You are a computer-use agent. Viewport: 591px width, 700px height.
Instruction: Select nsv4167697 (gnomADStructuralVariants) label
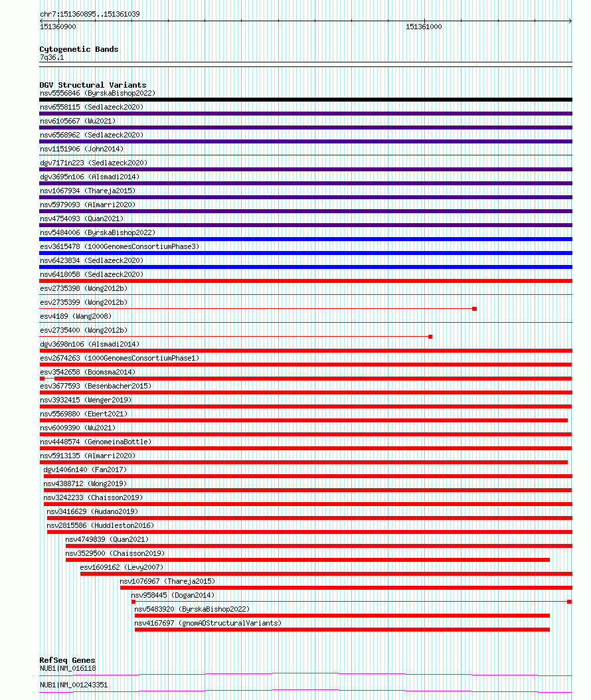coord(208,623)
